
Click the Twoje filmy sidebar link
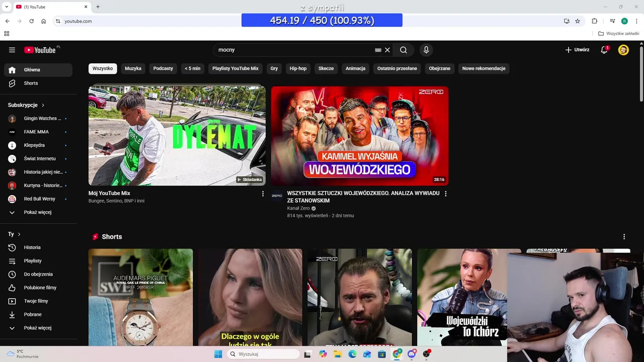38,301
